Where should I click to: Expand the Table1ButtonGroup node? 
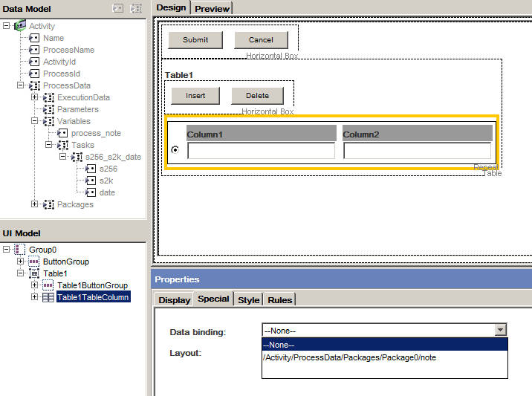(34, 285)
